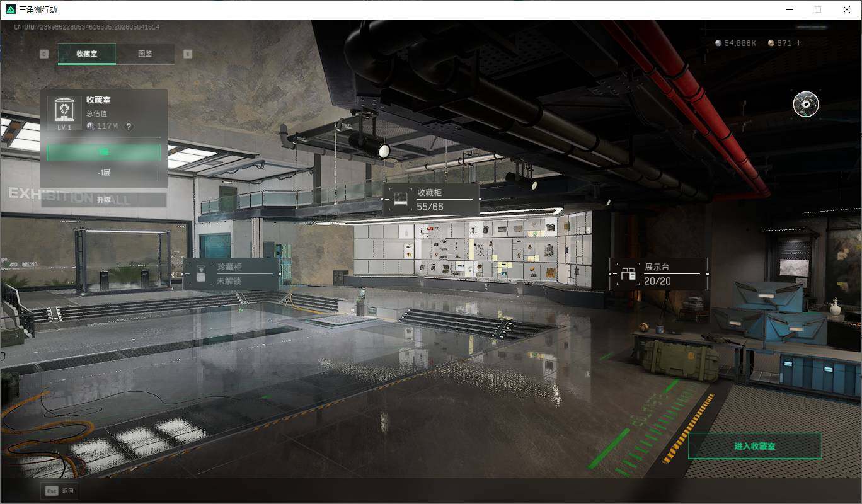The image size is (862, 504).
Task: Open the locked 珍藏柜 未解锁 label
Action: point(231,274)
